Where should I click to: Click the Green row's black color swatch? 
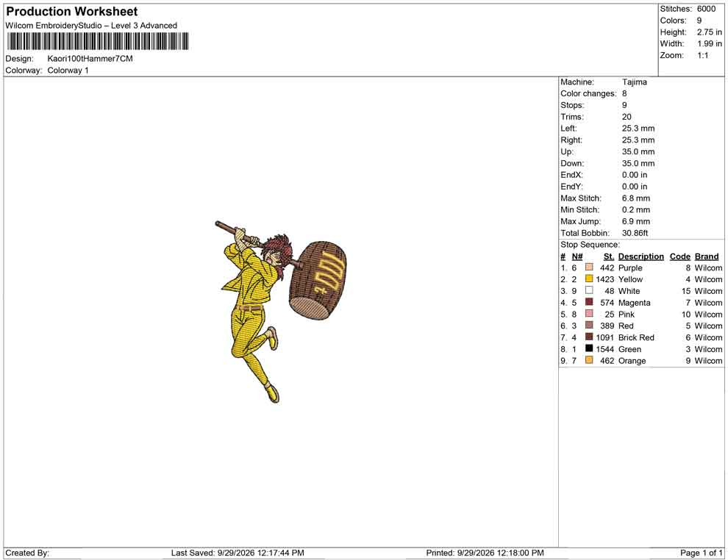point(589,348)
